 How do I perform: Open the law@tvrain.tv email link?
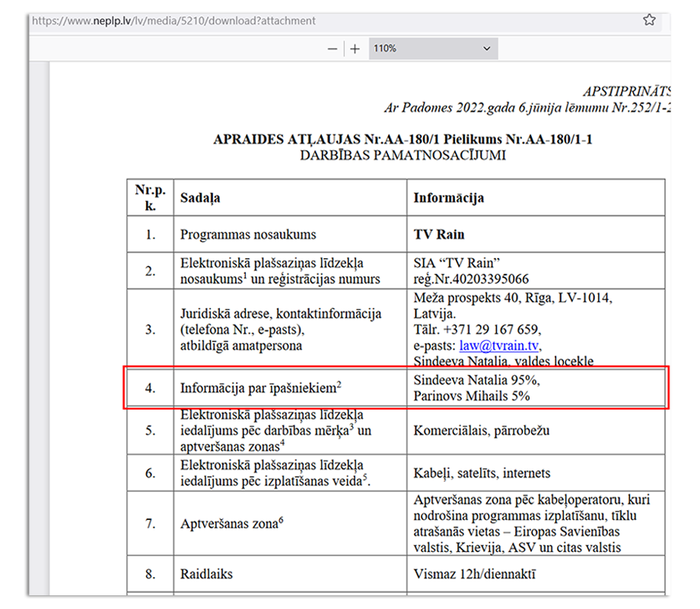point(498,346)
